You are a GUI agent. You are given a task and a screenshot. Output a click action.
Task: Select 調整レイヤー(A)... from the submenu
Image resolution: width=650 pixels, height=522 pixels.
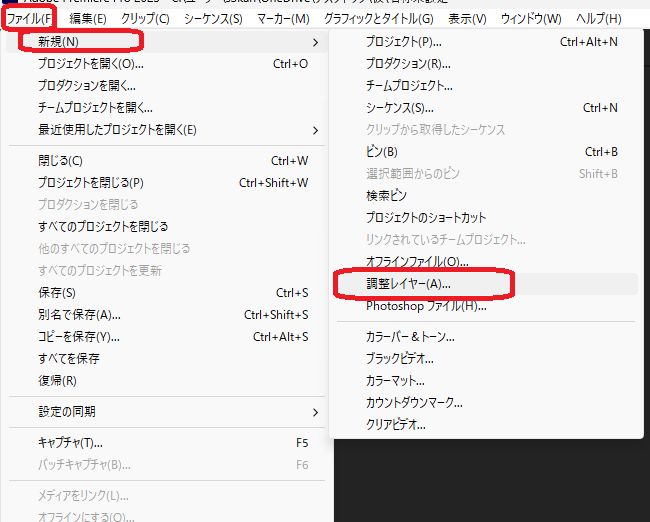[408, 284]
